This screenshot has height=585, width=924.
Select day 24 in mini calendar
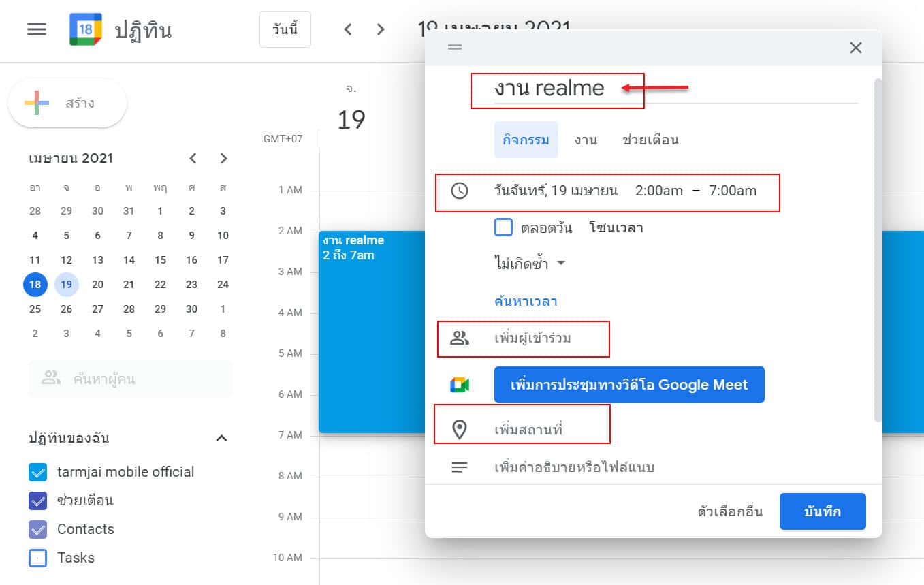(223, 285)
